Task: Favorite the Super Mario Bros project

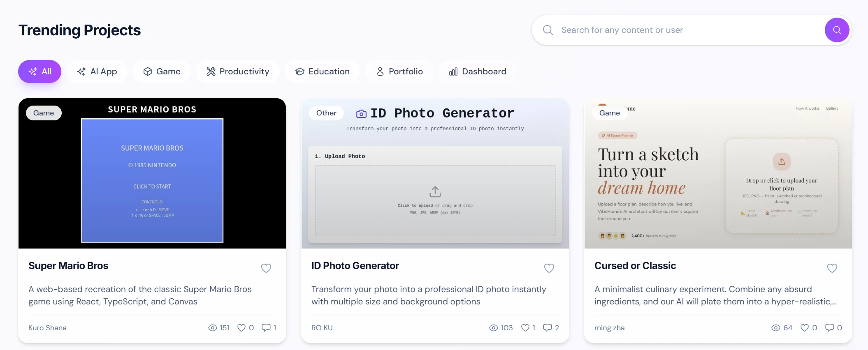Action: pyautogui.click(x=266, y=268)
